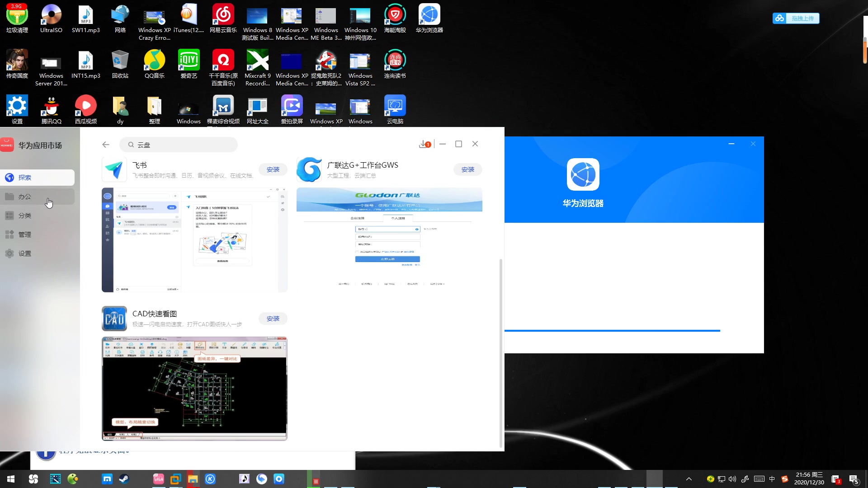Show hidden system tray icons

689,479
